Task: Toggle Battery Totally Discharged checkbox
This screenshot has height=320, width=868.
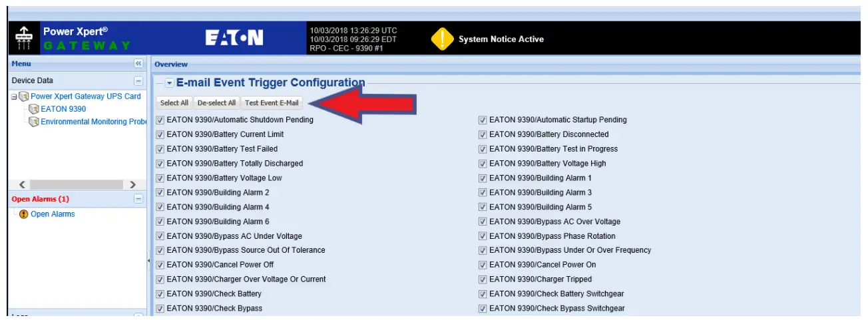Action: pyautogui.click(x=160, y=164)
